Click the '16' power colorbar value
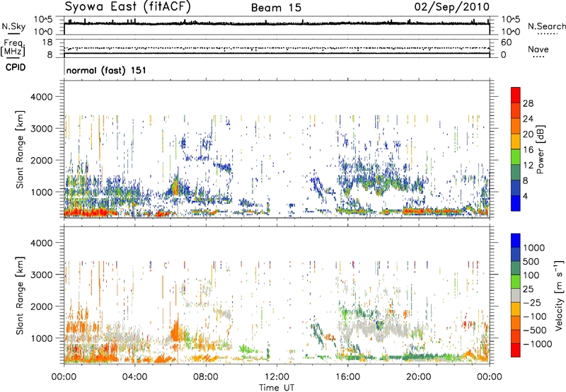566x392 pixels. [528, 150]
